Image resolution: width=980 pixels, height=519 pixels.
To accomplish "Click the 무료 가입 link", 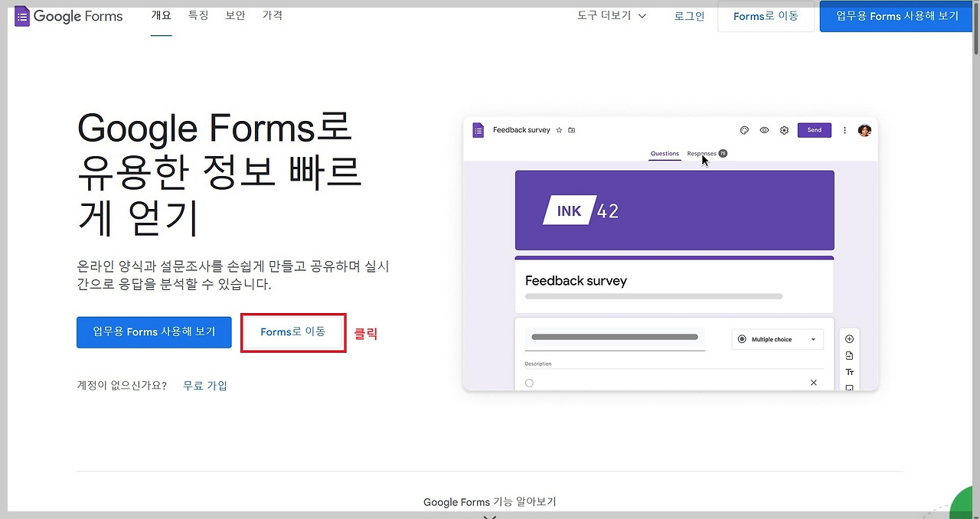I will [205, 385].
